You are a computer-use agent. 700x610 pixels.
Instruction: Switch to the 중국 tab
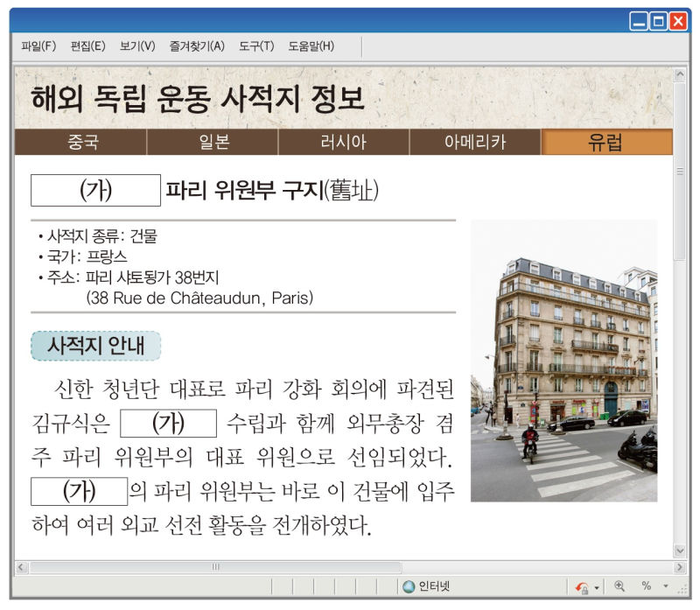(x=81, y=143)
